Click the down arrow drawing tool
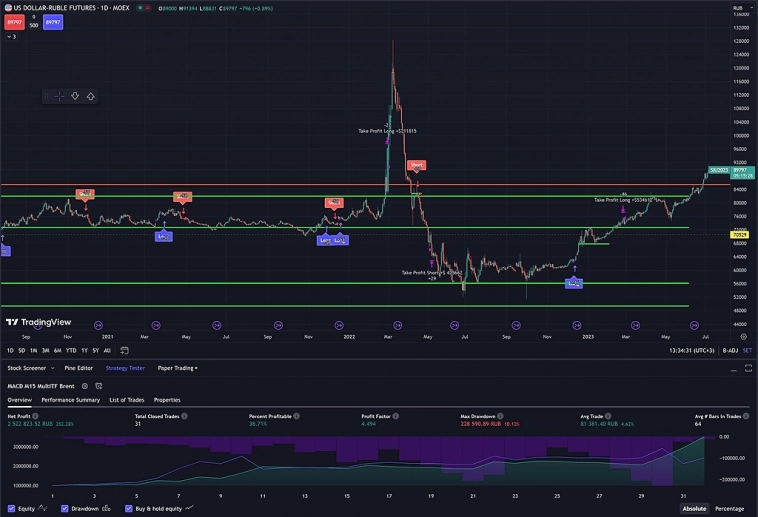 [75, 96]
